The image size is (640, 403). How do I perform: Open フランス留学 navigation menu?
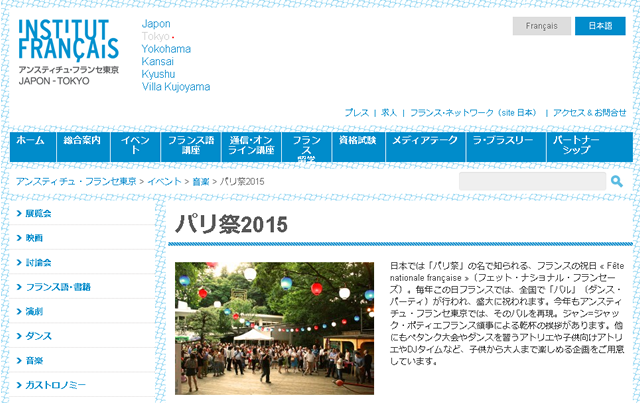point(306,147)
